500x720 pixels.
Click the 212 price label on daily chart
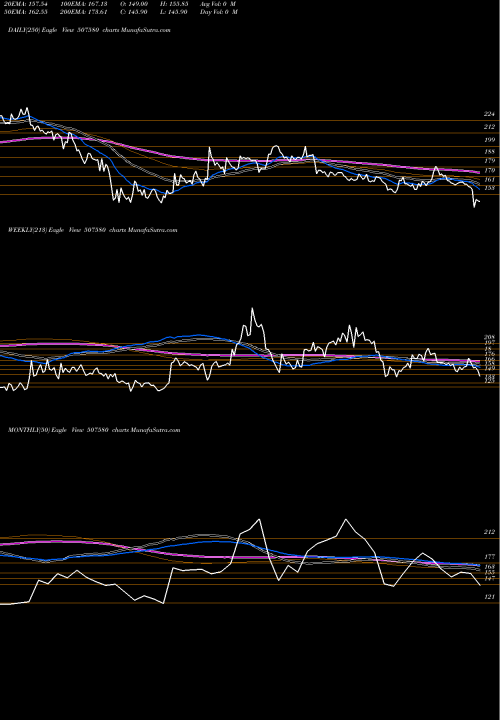(x=489, y=127)
